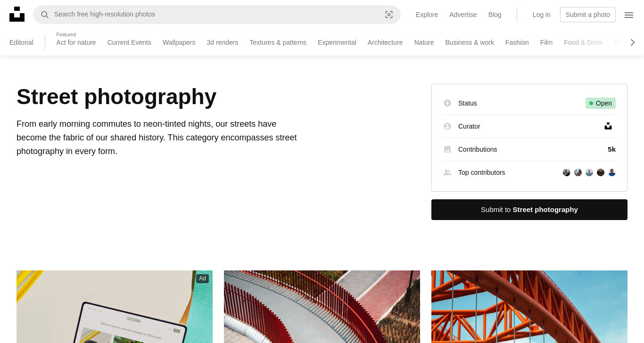This screenshot has height=343, width=644.
Task: Visit the Blog link
Action: click(x=495, y=15)
